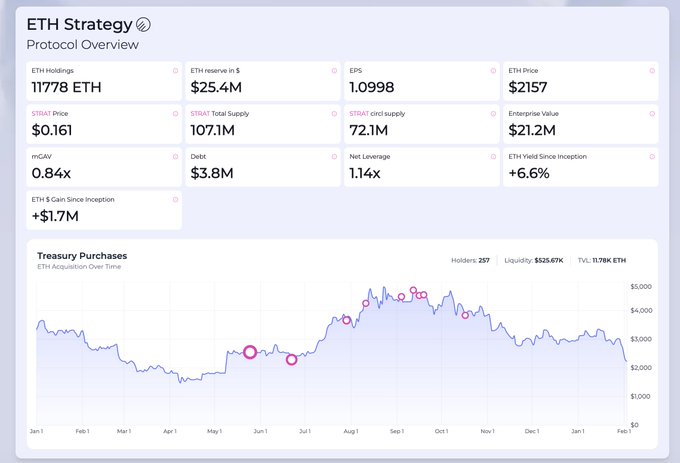This screenshot has width=680, height=463.
Task: Click info icon on ETH Holdings card
Action: tap(176, 71)
